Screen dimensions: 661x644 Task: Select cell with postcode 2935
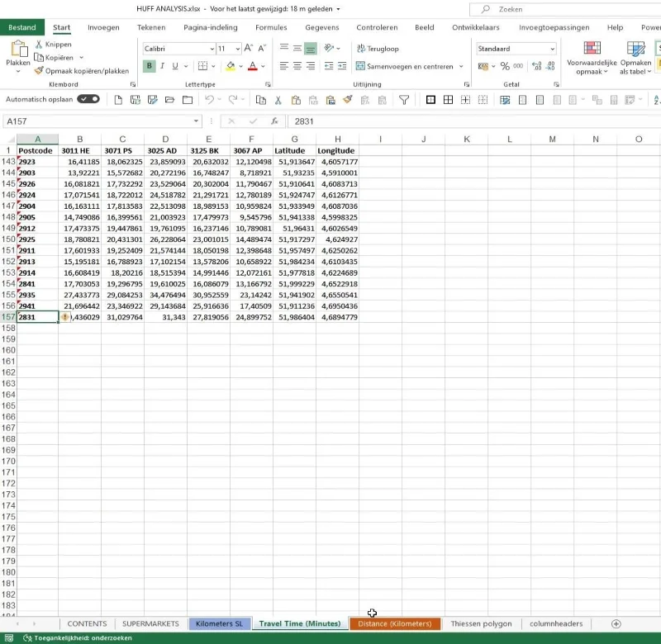click(x=37, y=295)
